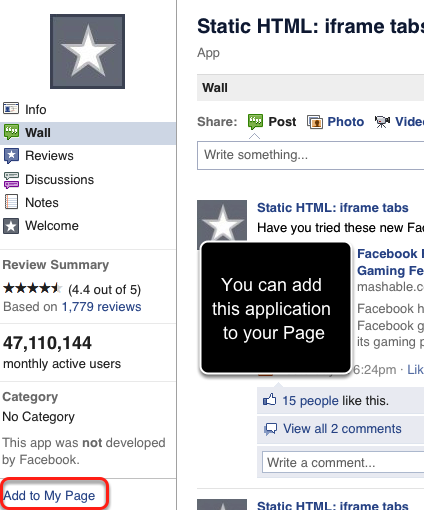424x510 pixels.
Task: Click the Photo share icon
Action: tap(315, 122)
